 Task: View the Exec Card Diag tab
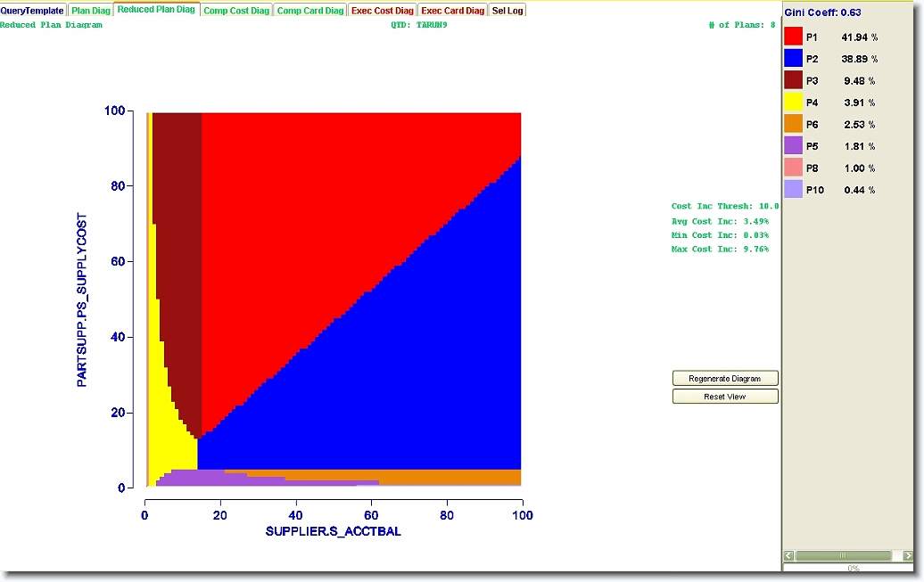[452, 11]
